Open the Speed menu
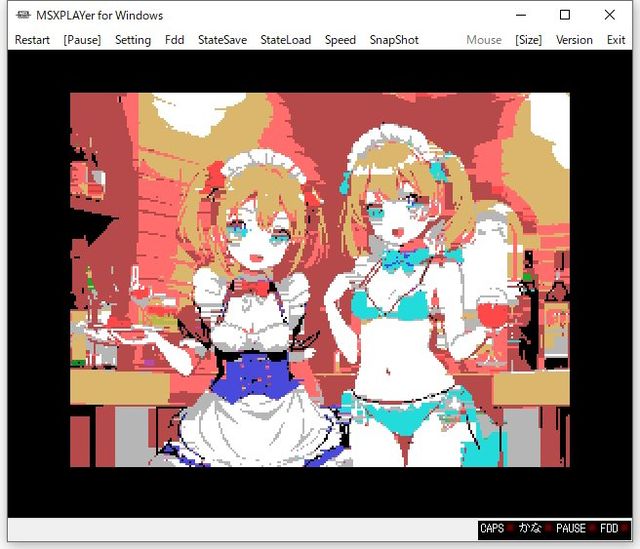 [340, 40]
